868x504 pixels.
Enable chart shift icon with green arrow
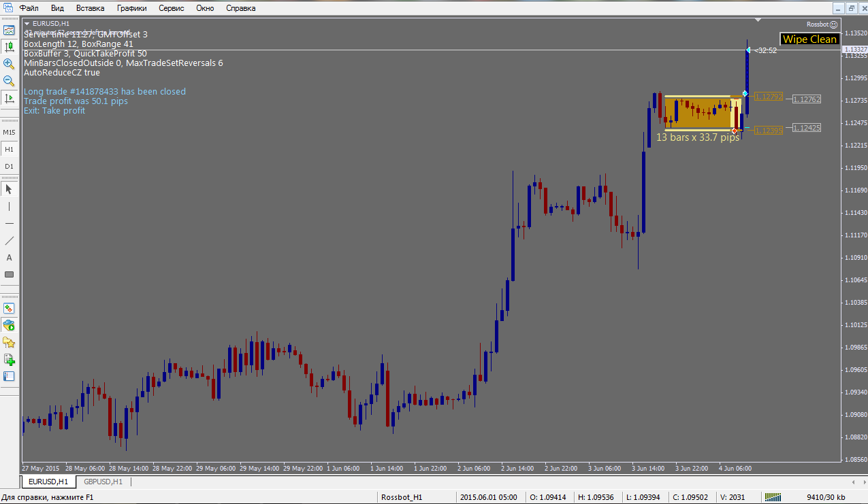[x=9, y=98]
